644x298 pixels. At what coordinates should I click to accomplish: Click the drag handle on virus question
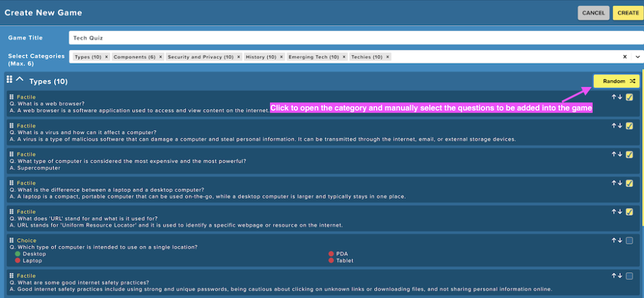pyautogui.click(x=12, y=126)
